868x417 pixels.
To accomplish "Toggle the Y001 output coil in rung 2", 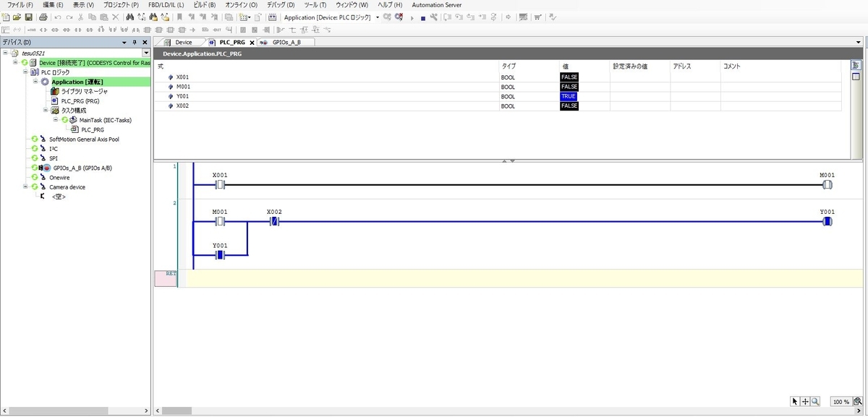I will (x=827, y=221).
